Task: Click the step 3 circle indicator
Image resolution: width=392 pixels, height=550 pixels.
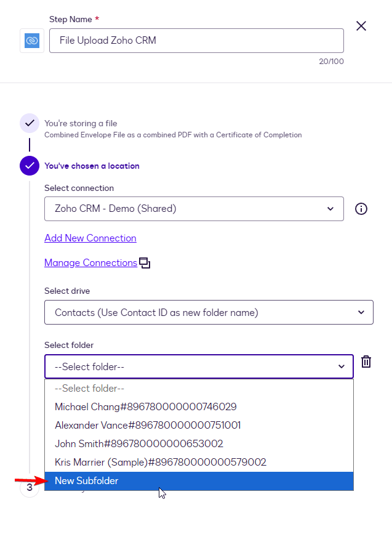Action: 30,487
